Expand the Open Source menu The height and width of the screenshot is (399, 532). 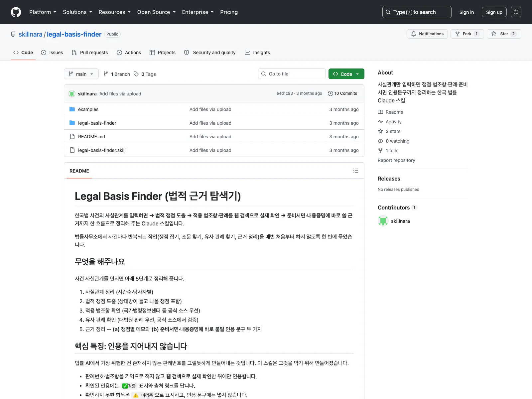click(x=156, y=12)
